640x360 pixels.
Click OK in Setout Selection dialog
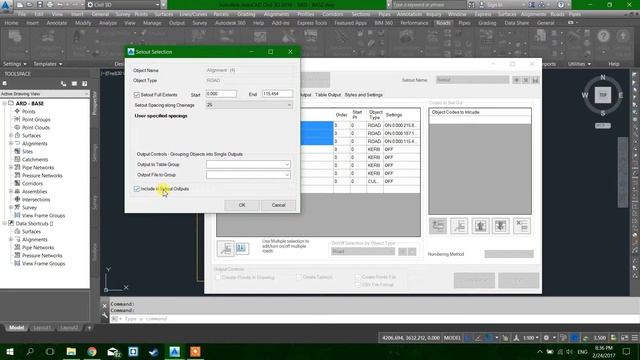click(x=242, y=205)
